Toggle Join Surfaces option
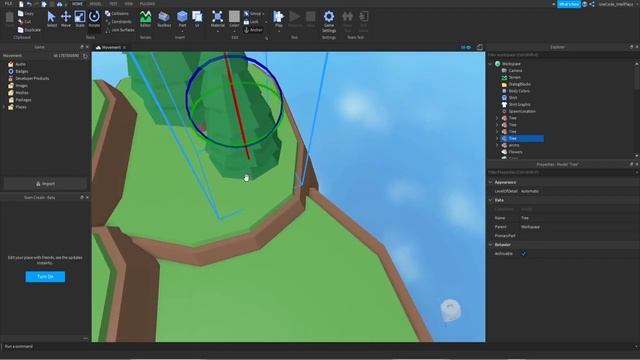The width and height of the screenshot is (640, 360). (x=119, y=30)
